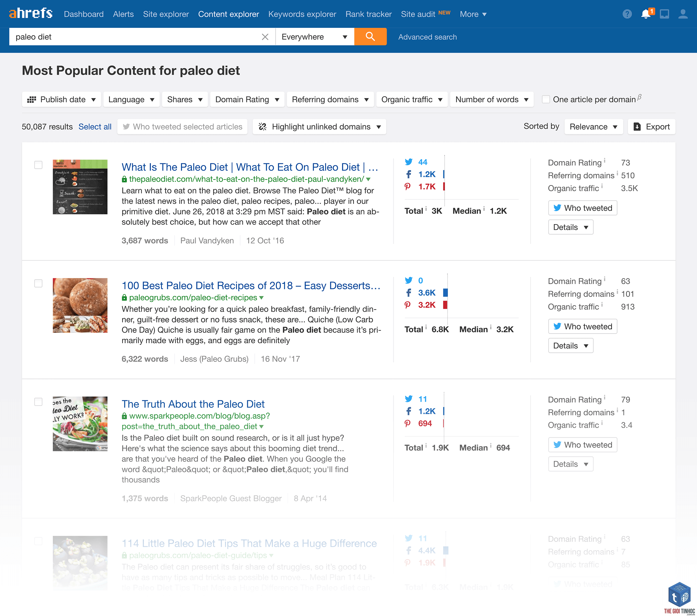
Task: Expand the Language filter
Action: pos(132,100)
